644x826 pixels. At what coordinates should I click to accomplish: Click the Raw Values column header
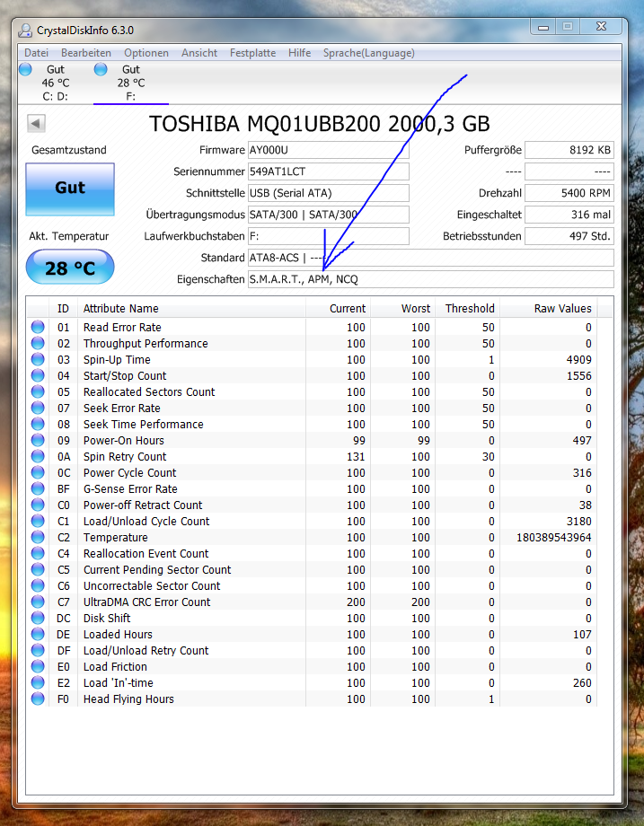click(548, 308)
